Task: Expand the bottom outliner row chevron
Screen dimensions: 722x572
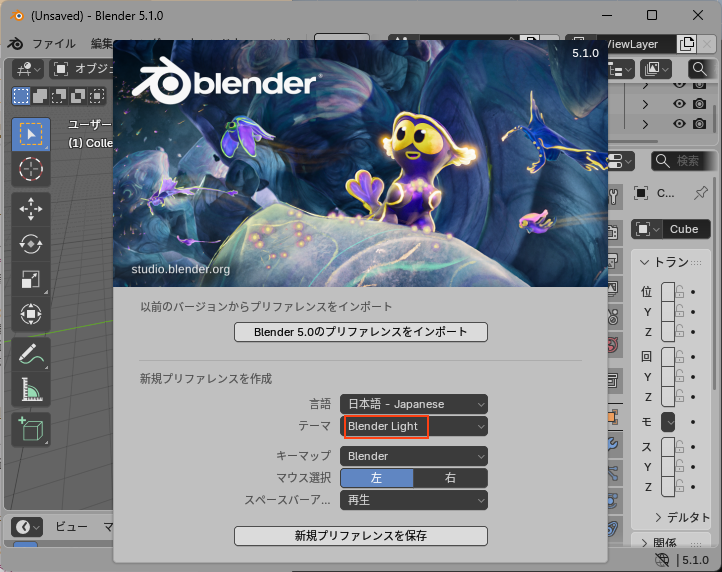Action: coord(646,124)
